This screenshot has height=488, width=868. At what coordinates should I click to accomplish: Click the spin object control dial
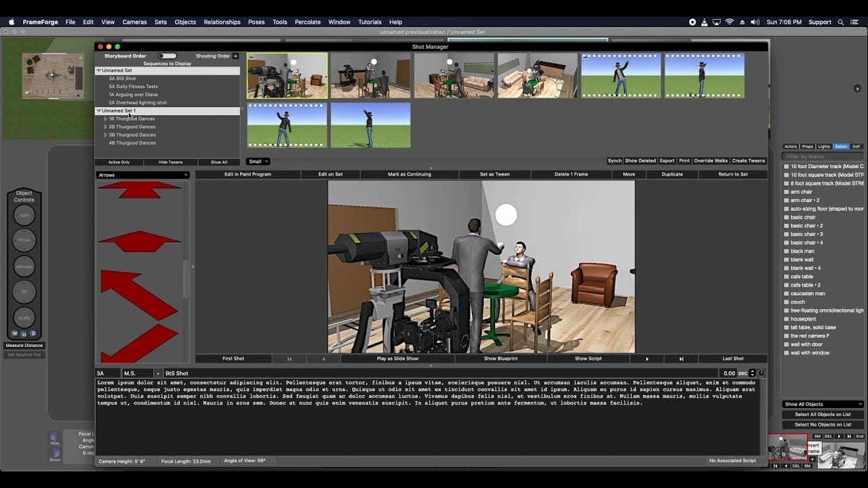click(x=24, y=215)
